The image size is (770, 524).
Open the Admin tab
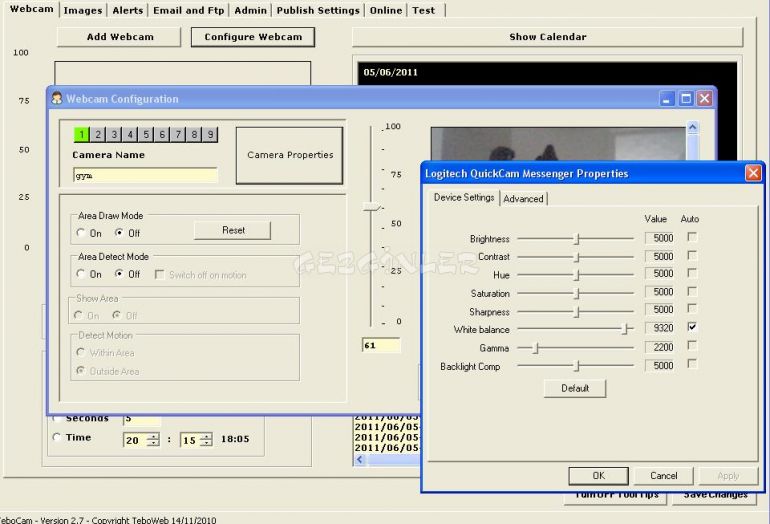point(250,10)
